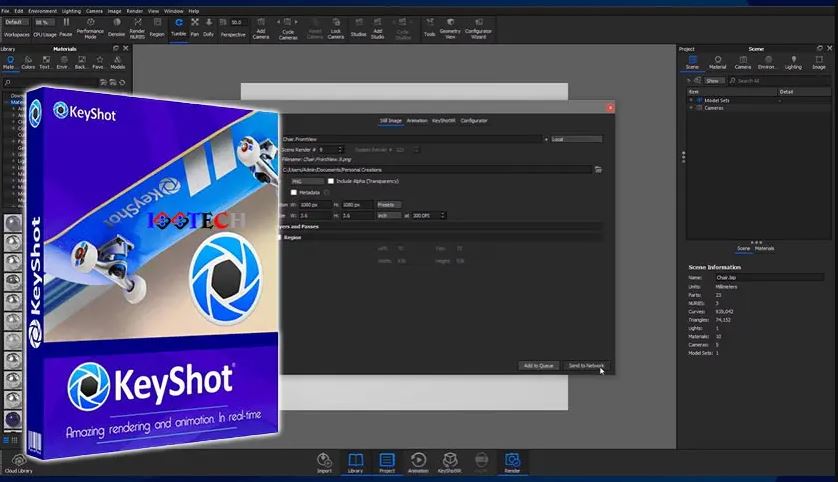Image resolution: width=838 pixels, height=482 pixels.
Task: Select the Still Image tab
Action: (391, 121)
